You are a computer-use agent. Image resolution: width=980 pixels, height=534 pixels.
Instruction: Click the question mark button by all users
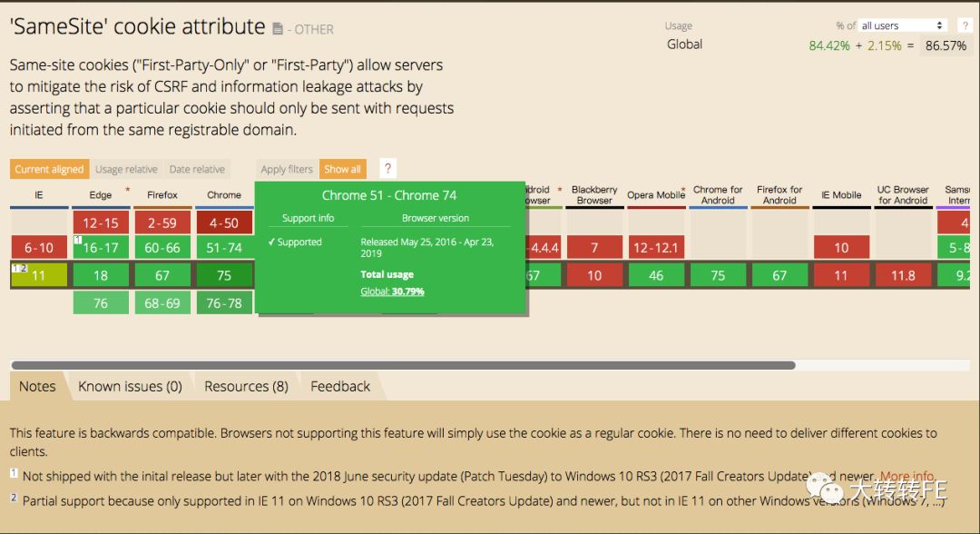point(965,25)
